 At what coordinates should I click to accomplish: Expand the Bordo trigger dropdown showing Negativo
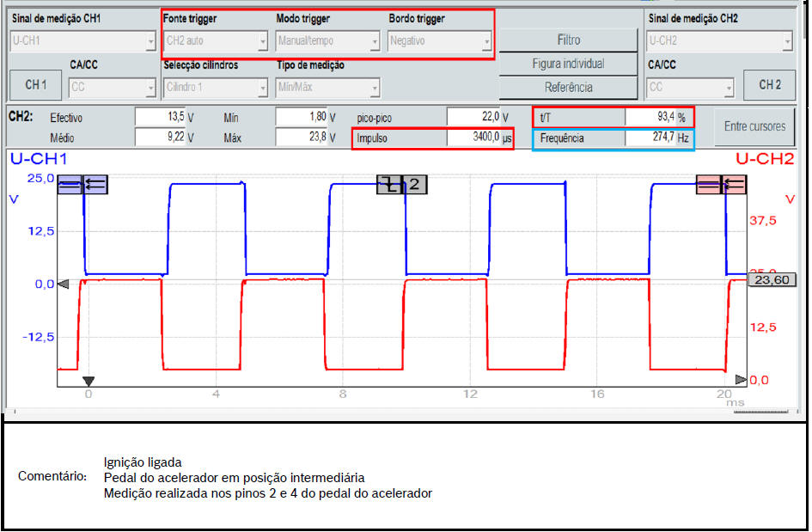coord(439,40)
